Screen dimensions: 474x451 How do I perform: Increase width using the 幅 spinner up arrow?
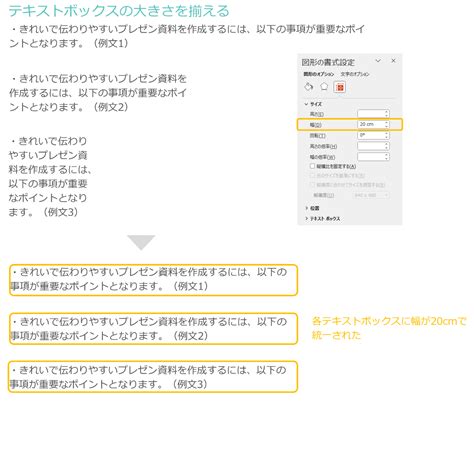pyautogui.click(x=387, y=122)
